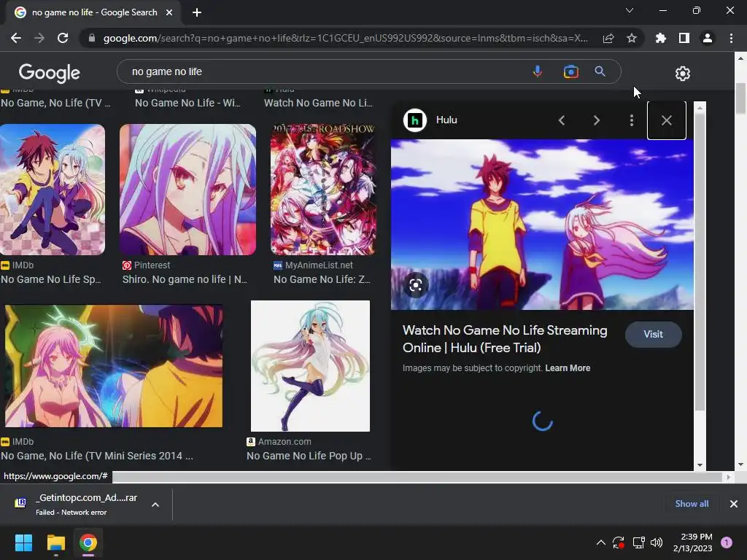Select the 'no game no life' browser tab
The image size is (747, 560).
[94, 12]
